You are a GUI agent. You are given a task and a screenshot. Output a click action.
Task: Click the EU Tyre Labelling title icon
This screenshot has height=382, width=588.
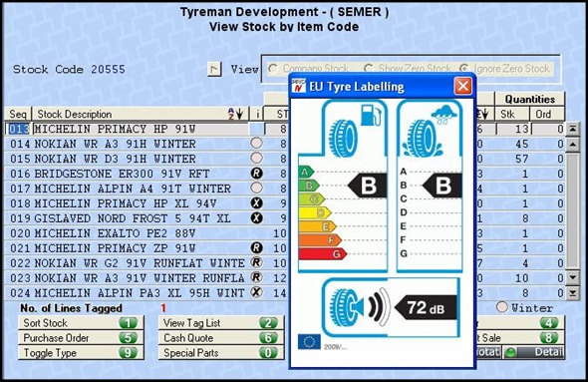tap(299, 87)
